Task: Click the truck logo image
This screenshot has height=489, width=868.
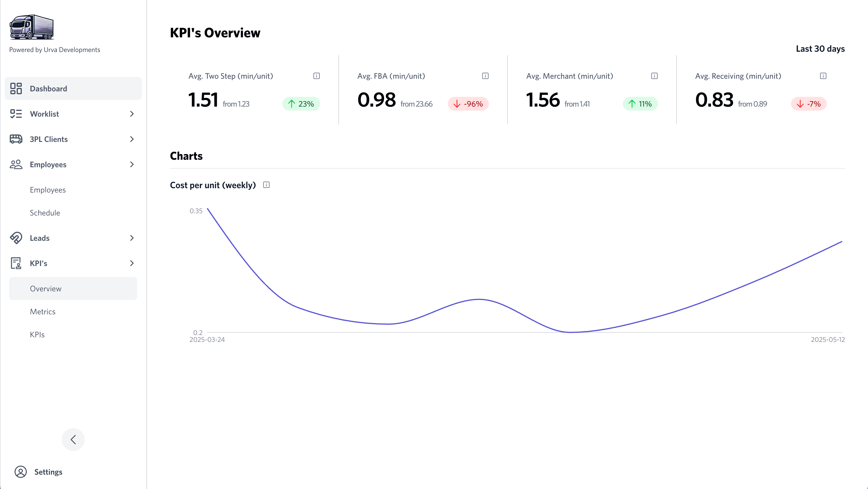Action: [x=32, y=27]
